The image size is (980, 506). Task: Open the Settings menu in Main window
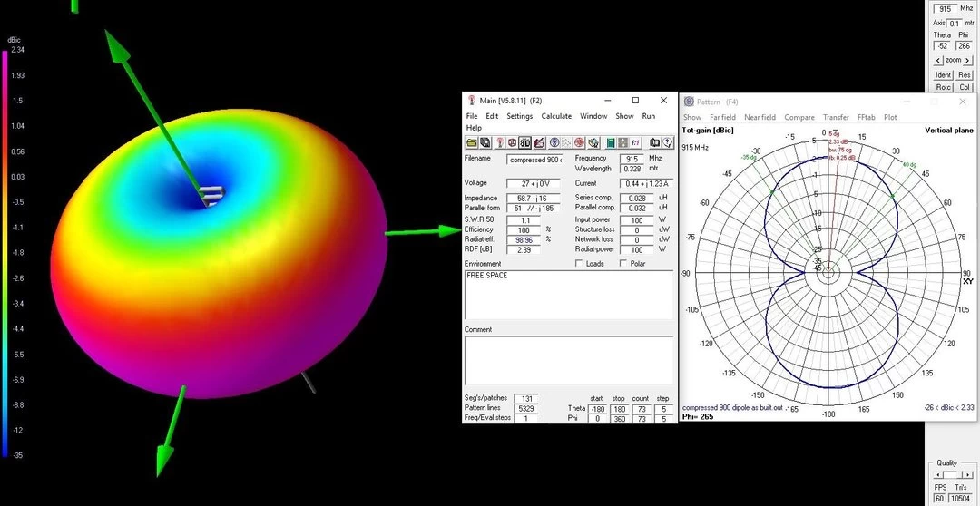pyautogui.click(x=519, y=116)
